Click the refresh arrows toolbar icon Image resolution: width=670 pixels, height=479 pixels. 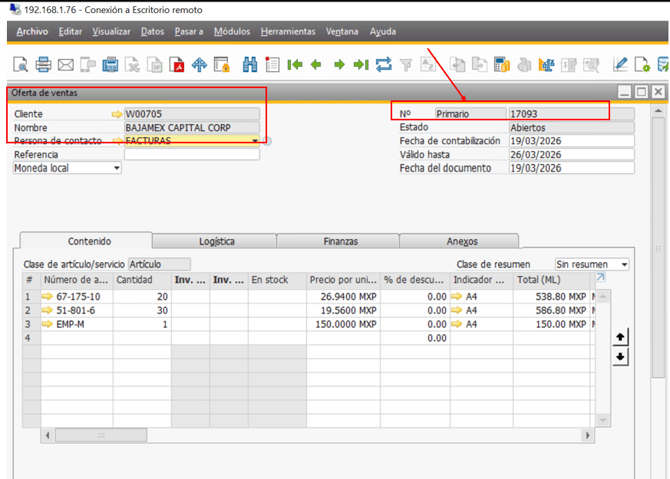(x=384, y=65)
